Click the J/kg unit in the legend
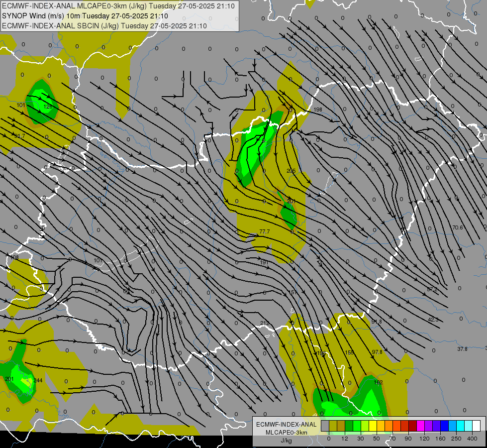Screen dimensions: 487x448 tap(286, 441)
